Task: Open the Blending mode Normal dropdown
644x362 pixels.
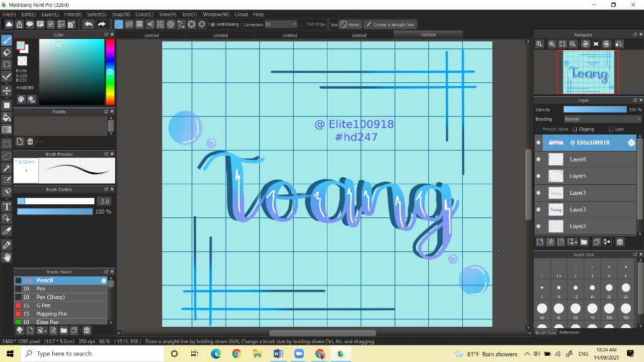Action: (x=602, y=119)
